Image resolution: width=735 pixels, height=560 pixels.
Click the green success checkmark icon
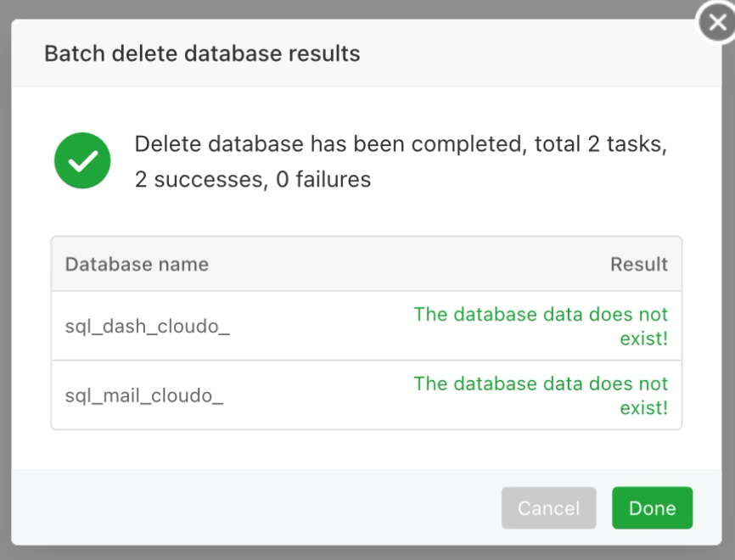82,160
